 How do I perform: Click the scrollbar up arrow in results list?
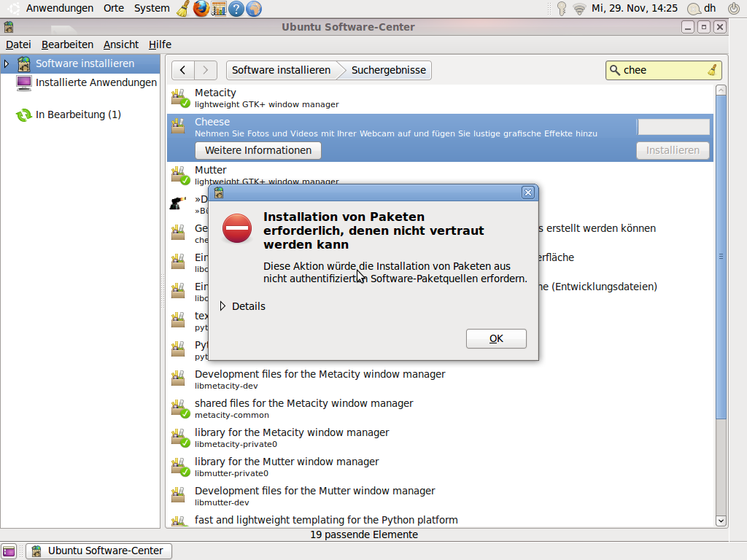(721, 90)
